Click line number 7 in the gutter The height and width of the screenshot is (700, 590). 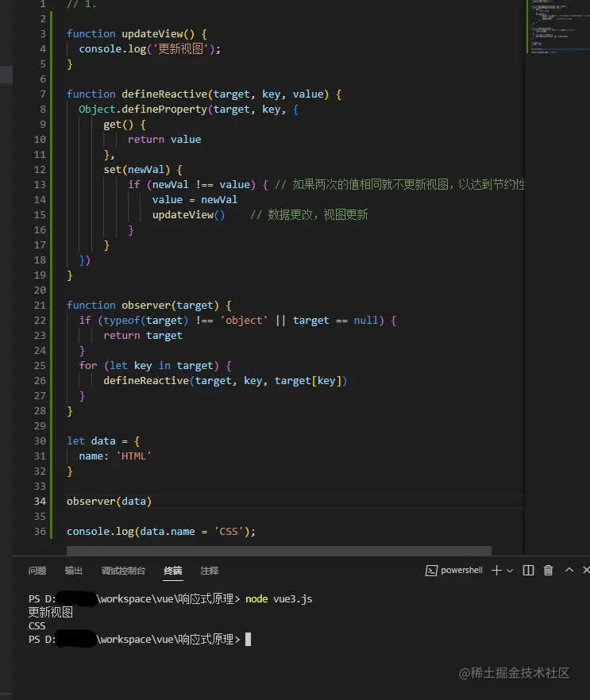[x=43, y=94]
